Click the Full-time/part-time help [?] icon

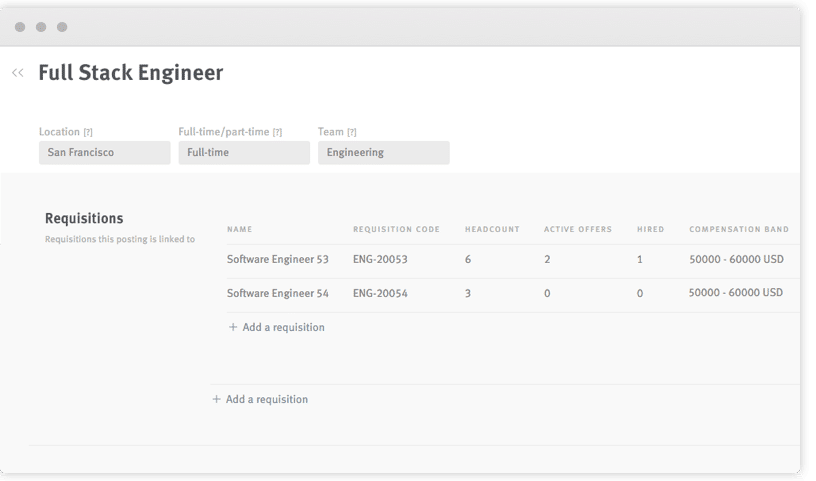[277, 132]
